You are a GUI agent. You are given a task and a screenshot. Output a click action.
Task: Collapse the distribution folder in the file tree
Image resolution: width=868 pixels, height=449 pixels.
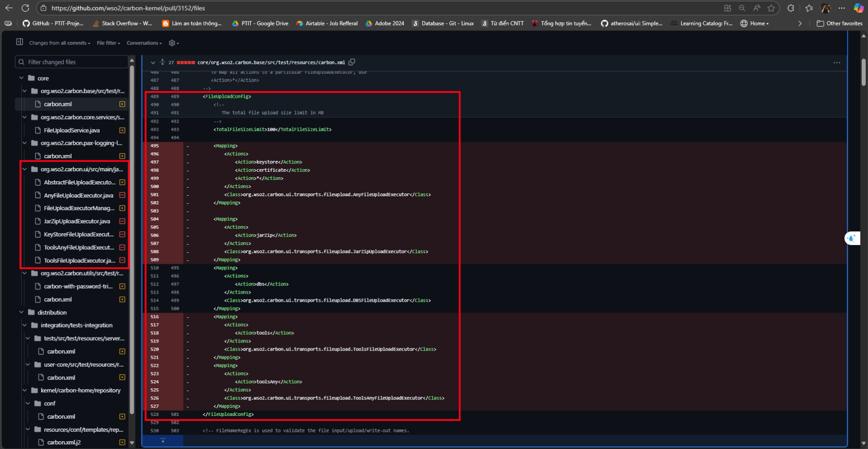tap(22, 312)
